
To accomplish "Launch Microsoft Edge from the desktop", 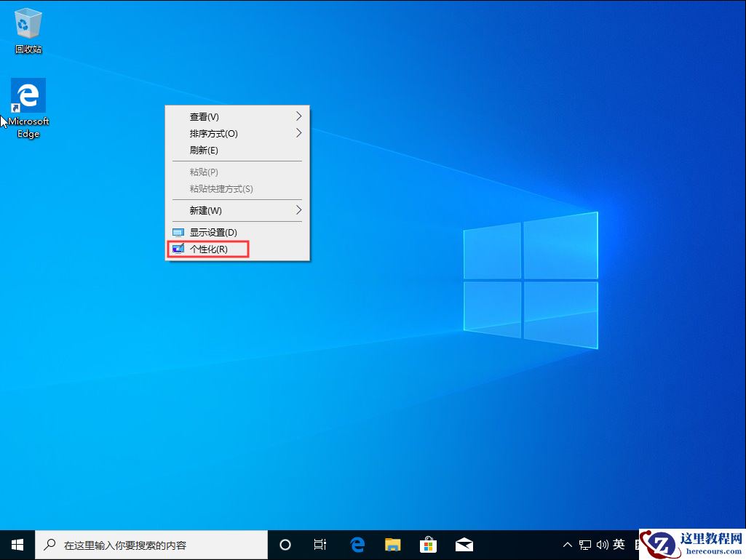I will [28, 96].
